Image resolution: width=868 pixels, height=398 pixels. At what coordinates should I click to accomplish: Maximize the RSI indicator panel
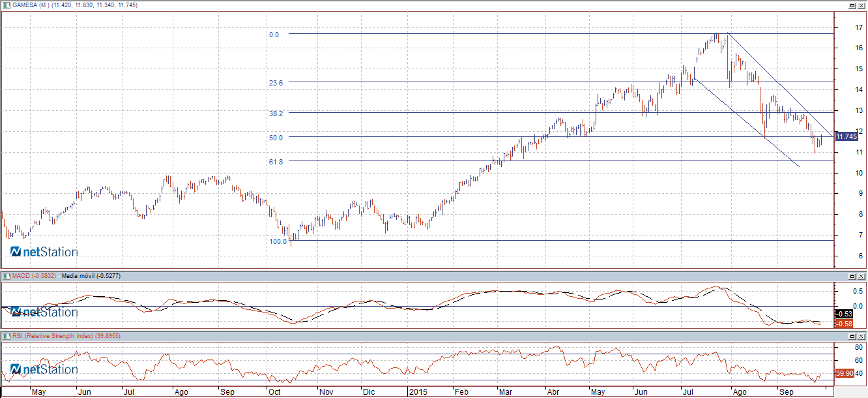(x=852, y=336)
